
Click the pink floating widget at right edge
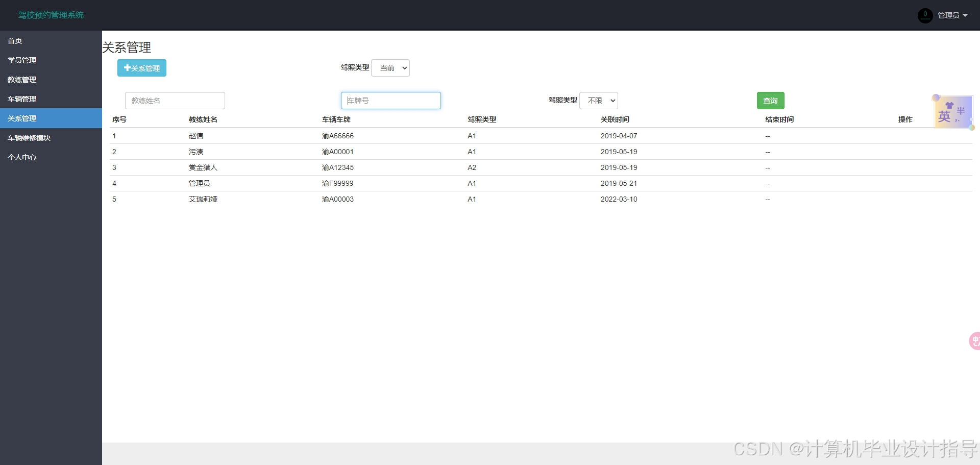(x=974, y=340)
